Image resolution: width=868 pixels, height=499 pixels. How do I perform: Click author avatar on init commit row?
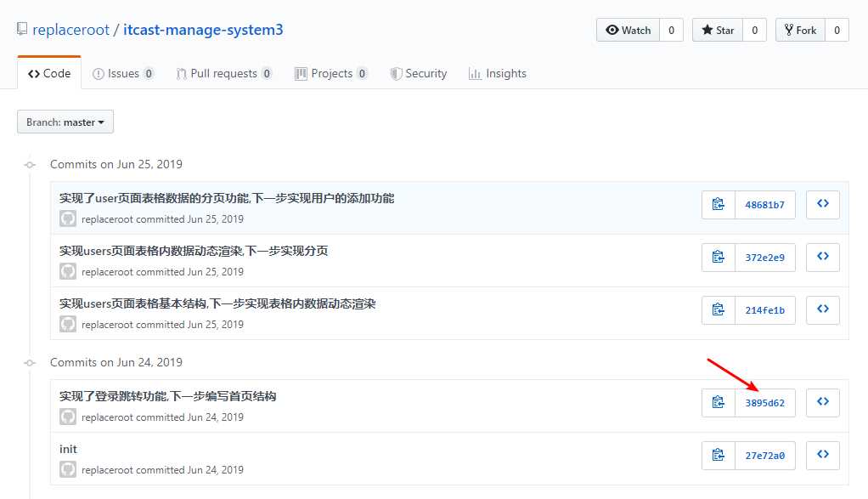(68, 469)
